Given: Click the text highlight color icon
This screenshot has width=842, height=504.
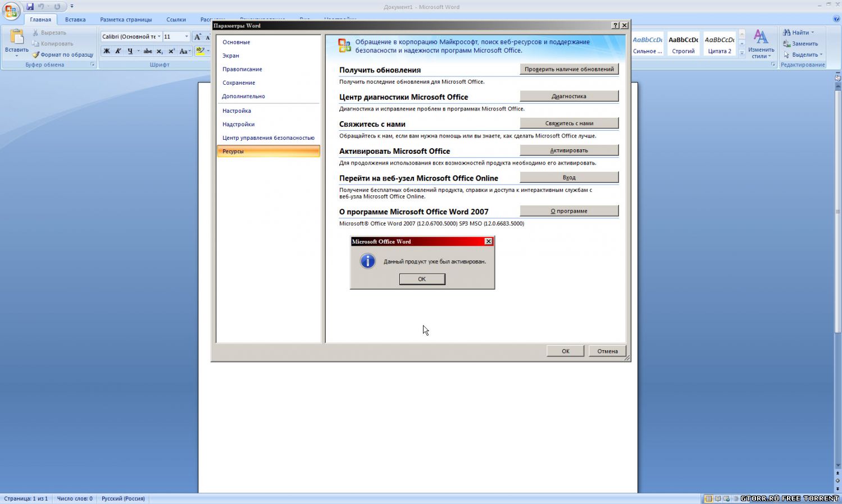Looking at the screenshot, I should [200, 51].
